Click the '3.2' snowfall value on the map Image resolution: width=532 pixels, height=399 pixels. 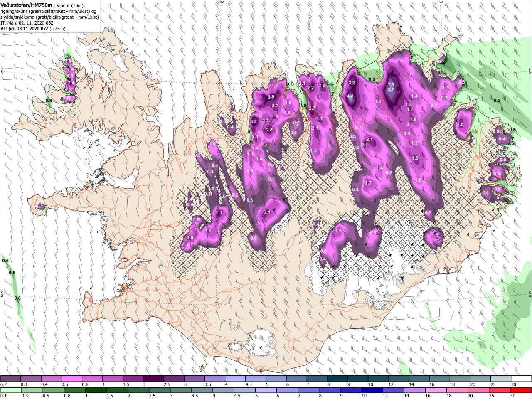352,83
